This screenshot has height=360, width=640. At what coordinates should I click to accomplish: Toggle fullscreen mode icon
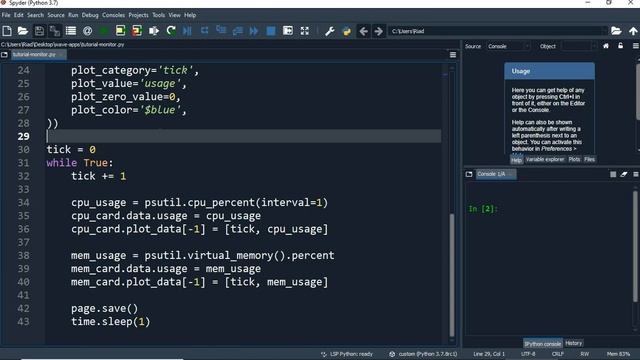tap(305, 31)
